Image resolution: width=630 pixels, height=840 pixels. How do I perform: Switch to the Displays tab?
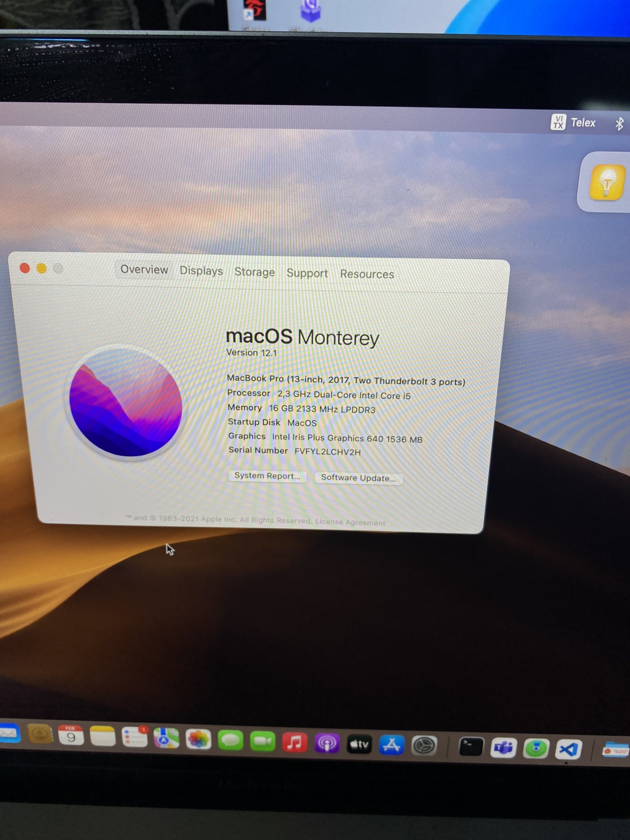(x=201, y=271)
